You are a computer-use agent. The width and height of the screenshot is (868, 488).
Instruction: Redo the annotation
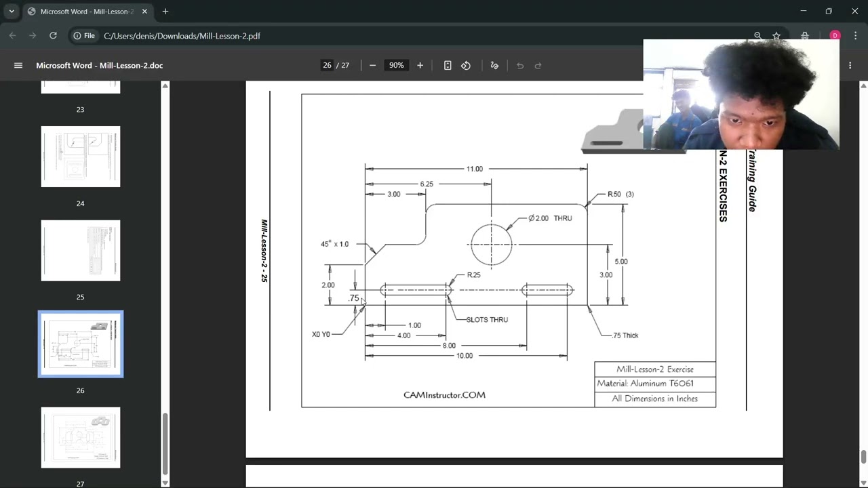[538, 66]
